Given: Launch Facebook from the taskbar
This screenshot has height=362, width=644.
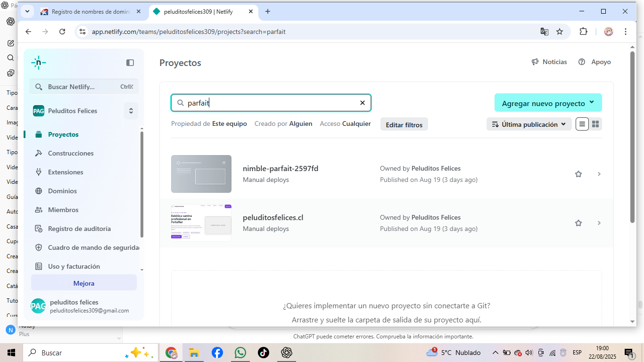Looking at the screenshot, I should click(x=217, y=353).
